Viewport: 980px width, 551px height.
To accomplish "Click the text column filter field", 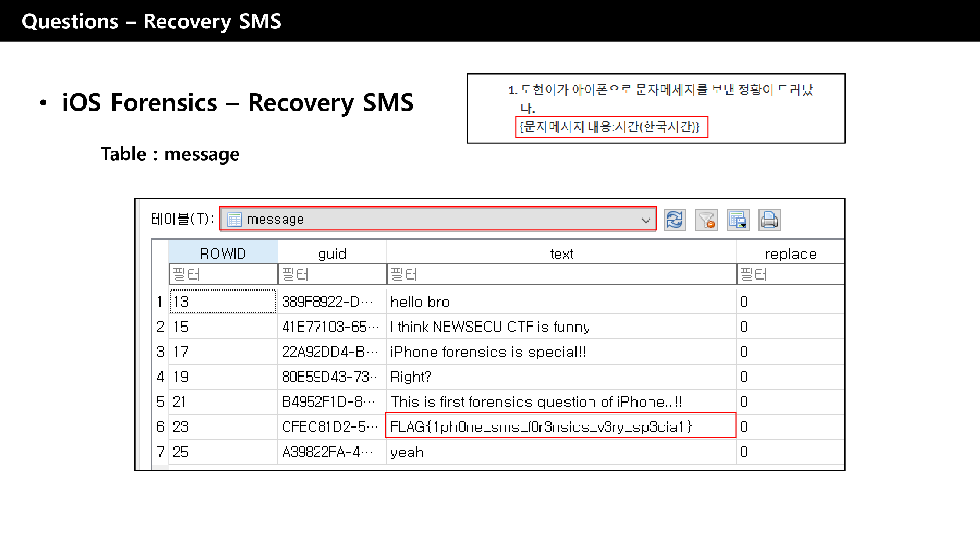I will pos(561,274).
